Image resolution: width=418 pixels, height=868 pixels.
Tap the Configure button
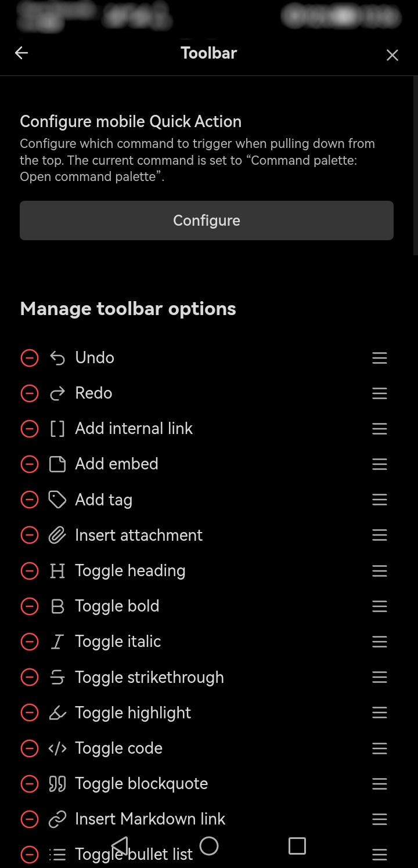[207, 220]
